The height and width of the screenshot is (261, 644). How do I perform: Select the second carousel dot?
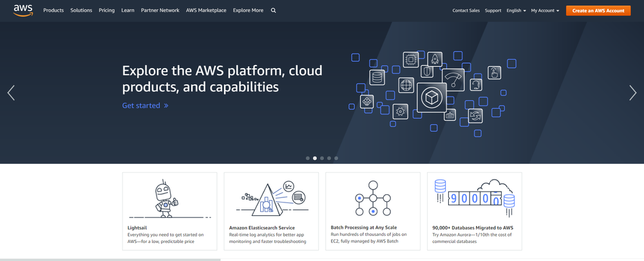tap(315, 158)
